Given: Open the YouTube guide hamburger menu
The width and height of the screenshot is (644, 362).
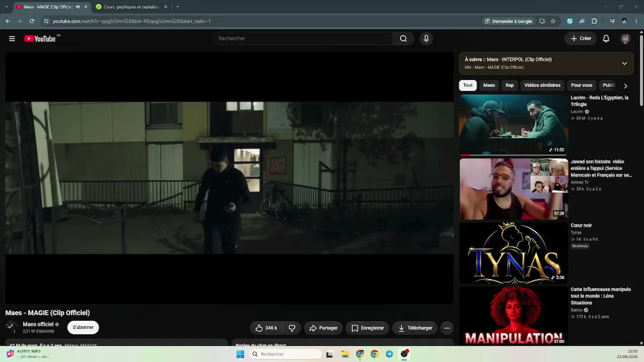Looking at the screenshot, I should click(x=12, y=39).
